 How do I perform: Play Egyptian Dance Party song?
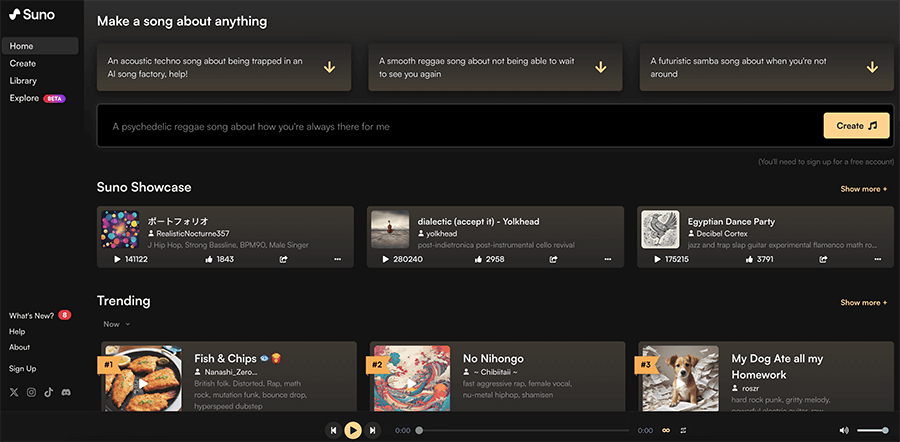[671, 259]
